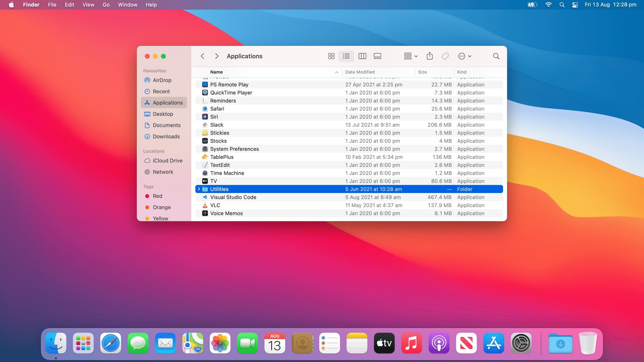The image size is (644, 362).
Task: Click the Siri app icon
Action: [x=205, y=117]
